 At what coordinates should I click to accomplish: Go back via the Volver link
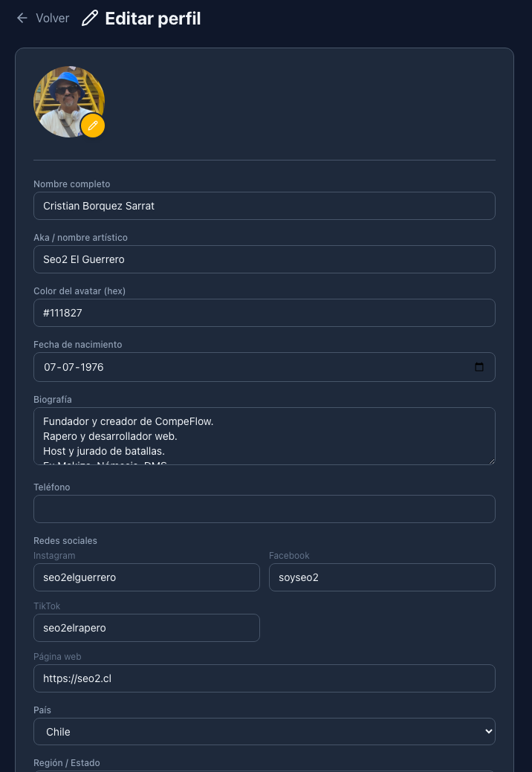(52, 18)
